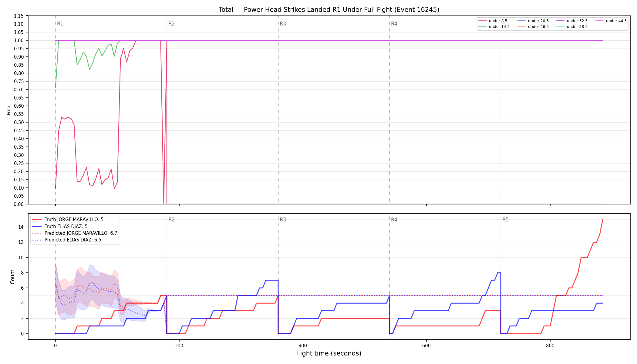
Task: Click the 6 tick on the Count axis
Action: [x=22, y=288]
